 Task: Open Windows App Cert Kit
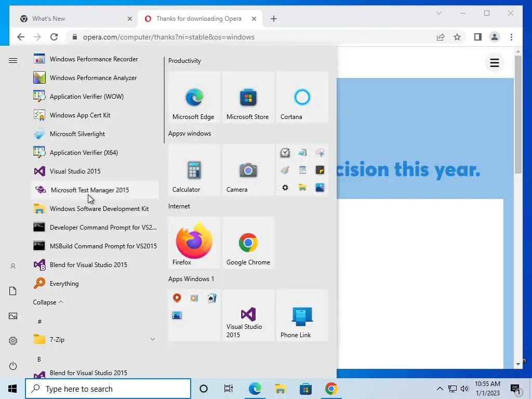point(95,115)
